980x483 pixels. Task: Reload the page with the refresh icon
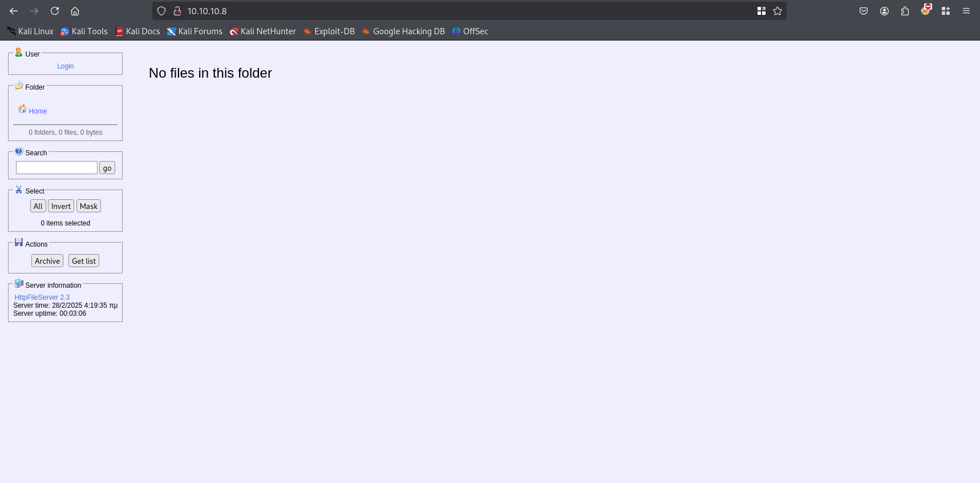[55, 11]
